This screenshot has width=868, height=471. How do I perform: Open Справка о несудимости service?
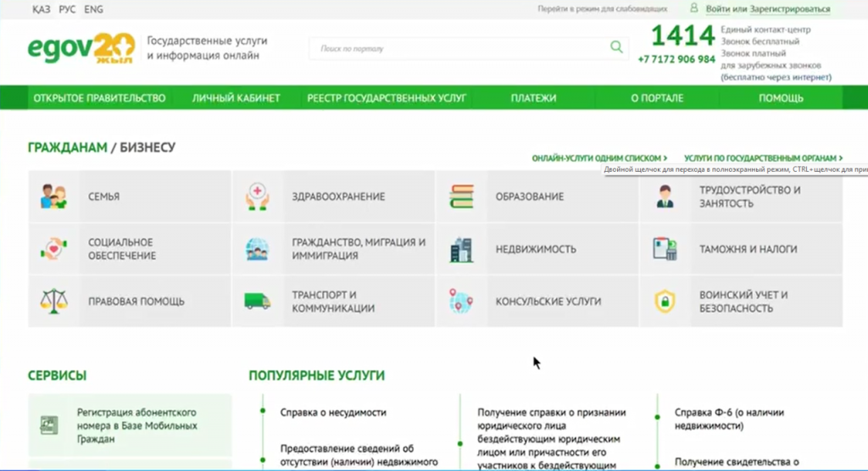pos(333,413)
